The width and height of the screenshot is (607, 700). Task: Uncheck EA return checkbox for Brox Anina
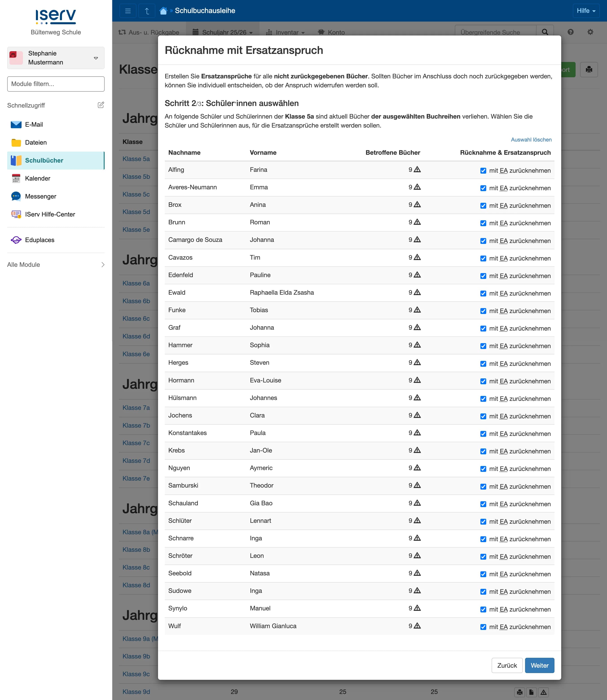(483, 206)
